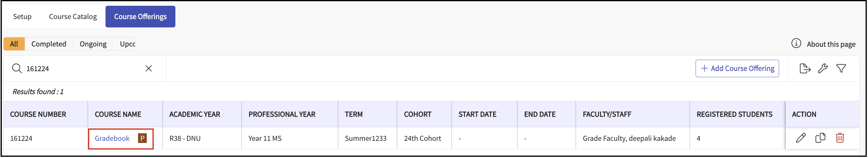Viewport: 868px width, 158px height.
Task: Clear the search text with X icon
Action: [149, 68]
